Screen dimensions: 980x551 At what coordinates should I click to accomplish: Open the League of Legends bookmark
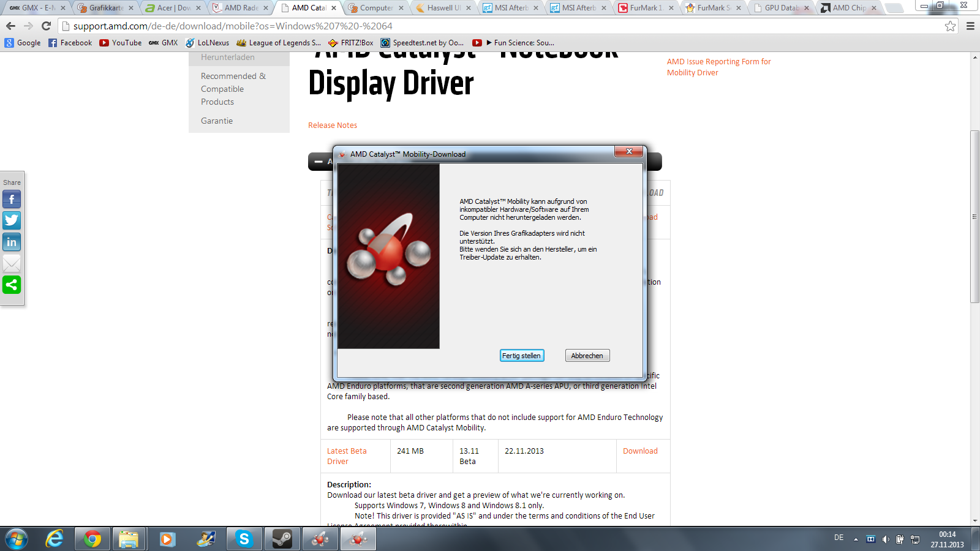pyautogui.click(x=279, y=43)
